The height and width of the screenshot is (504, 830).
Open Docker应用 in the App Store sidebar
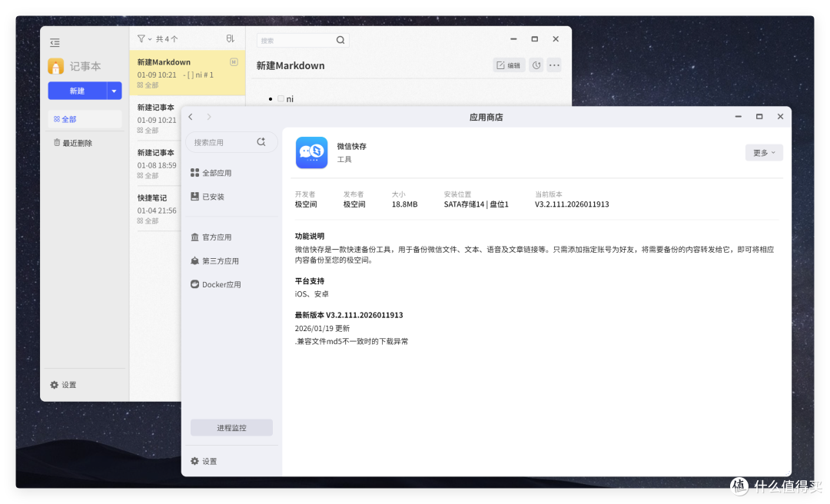(x=215, y=284)
